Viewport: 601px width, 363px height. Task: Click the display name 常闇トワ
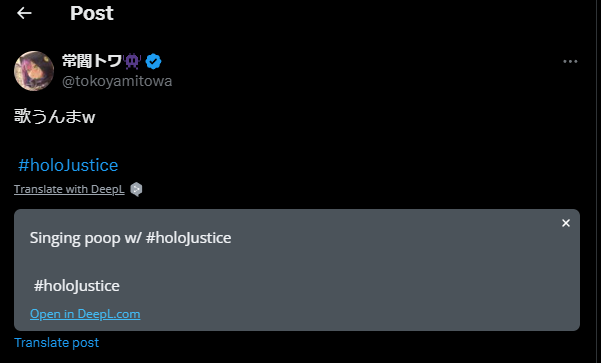[92, 61]
